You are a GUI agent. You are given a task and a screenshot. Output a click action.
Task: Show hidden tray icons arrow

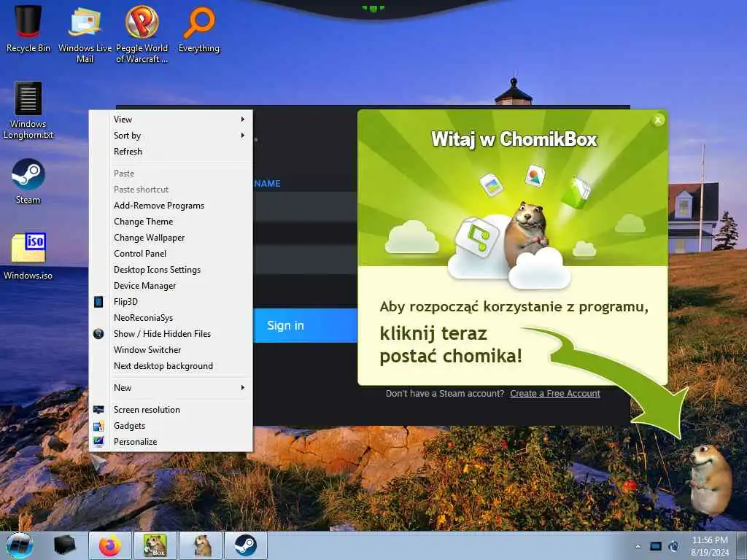638,546
